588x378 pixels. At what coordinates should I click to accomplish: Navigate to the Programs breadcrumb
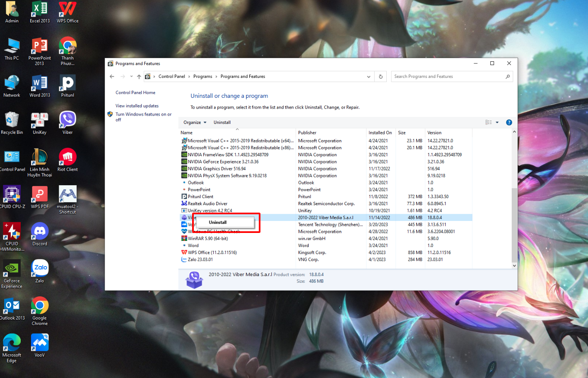point(202,76)
